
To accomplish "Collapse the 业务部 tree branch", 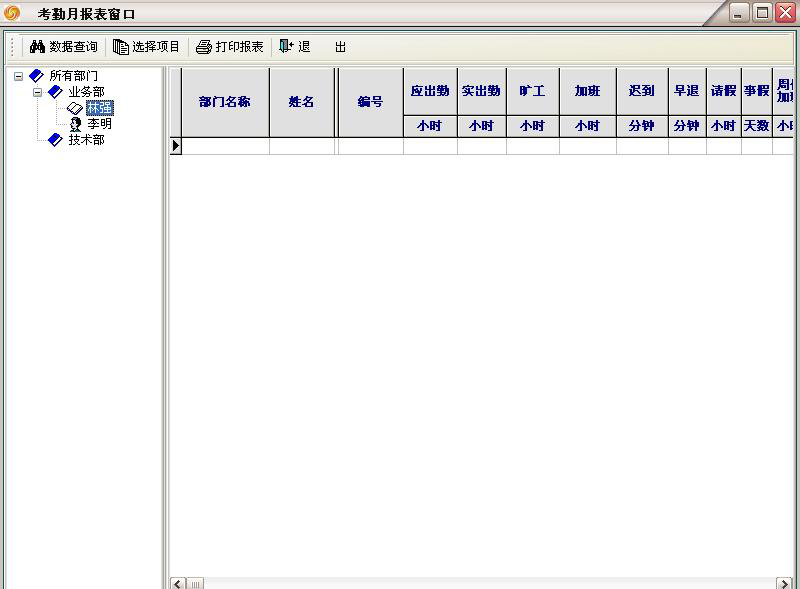I will 37,92.
